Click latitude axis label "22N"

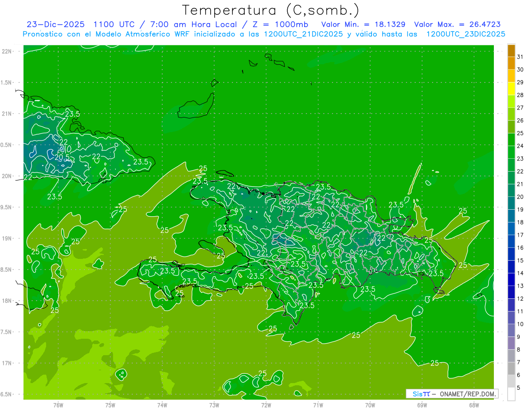7,51
